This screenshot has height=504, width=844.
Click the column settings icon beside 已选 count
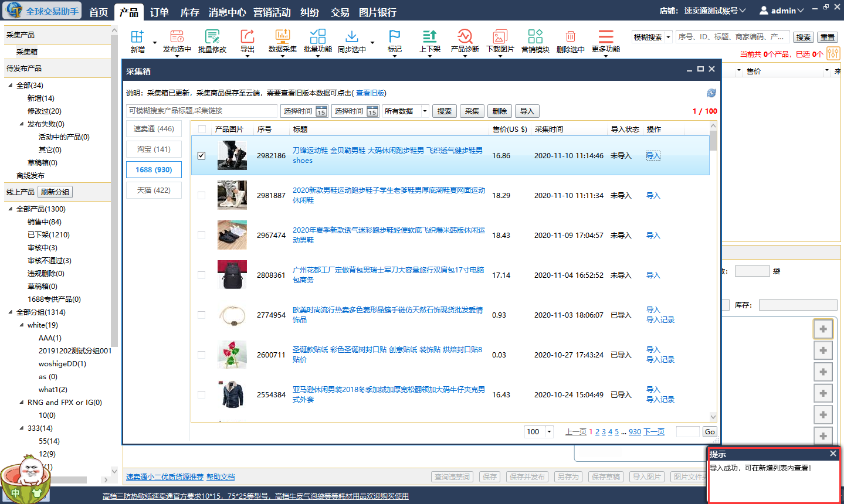click(x=833, y=53)
